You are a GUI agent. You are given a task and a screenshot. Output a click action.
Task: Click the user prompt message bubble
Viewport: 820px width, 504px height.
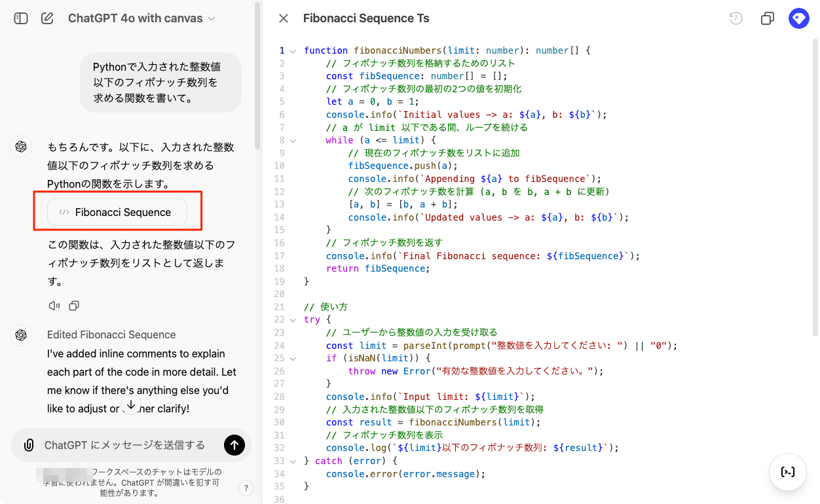[161, 82]
